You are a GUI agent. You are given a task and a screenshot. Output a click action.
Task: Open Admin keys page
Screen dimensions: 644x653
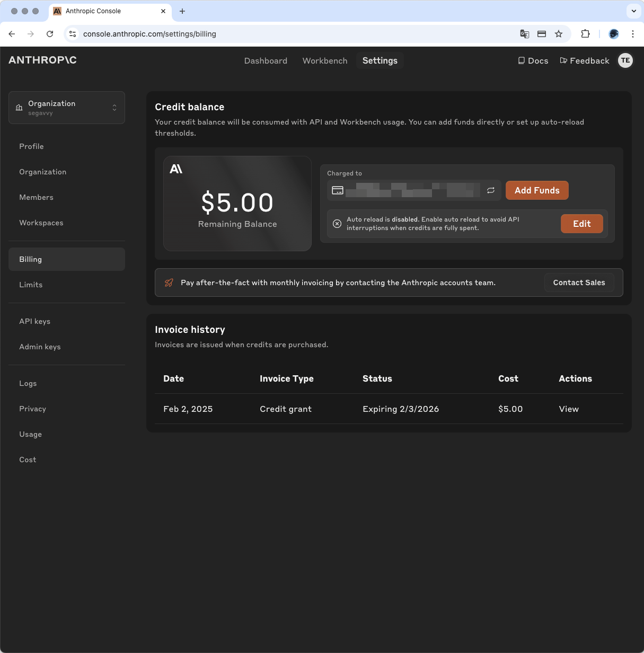(67, 347)
